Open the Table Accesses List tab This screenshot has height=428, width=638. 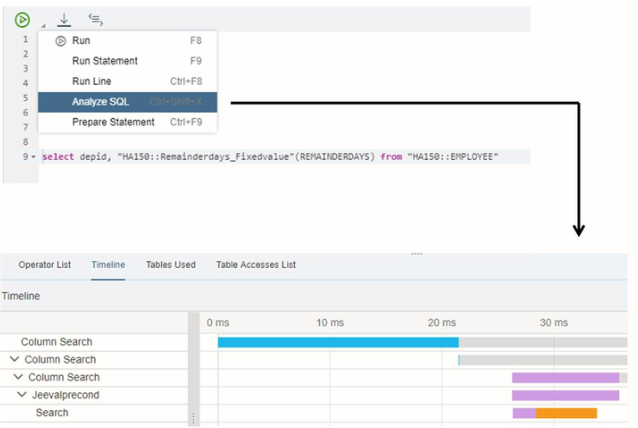[x=256, y=264]
